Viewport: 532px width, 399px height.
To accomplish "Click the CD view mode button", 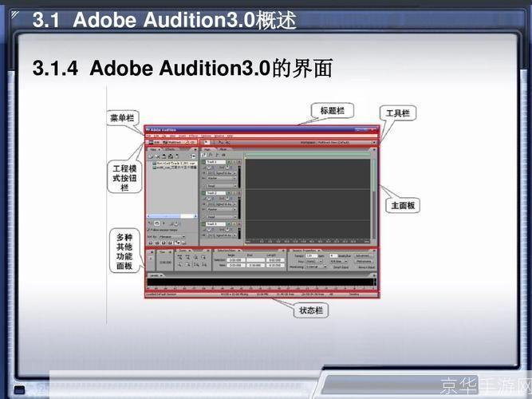I will click(x=189, y=142).
